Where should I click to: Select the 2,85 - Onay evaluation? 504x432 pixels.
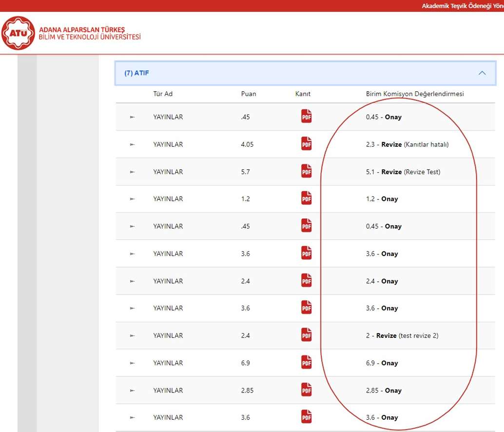(384, 391)
